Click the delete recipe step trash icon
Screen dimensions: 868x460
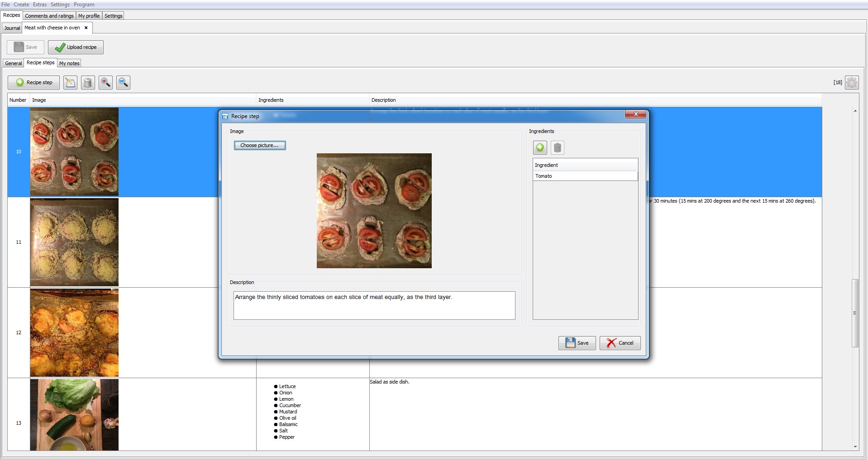pyautogui.click(x=88, y=82)
